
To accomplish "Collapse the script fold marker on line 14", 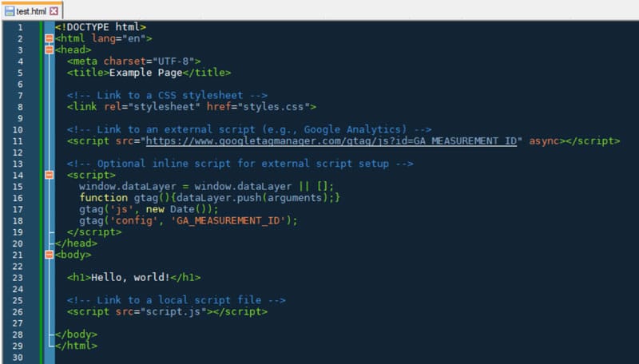I will pyautogui.click(x=49, y=175).
